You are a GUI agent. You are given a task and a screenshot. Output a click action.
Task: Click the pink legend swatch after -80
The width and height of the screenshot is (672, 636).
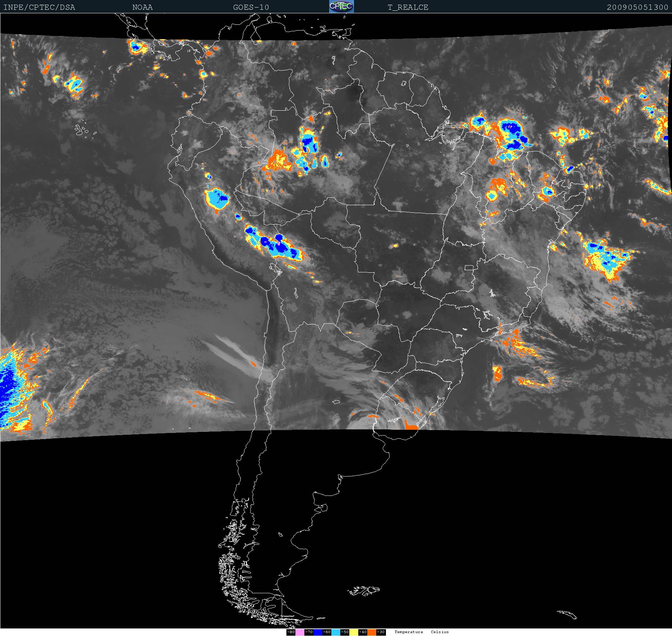[x=300, y=632]
